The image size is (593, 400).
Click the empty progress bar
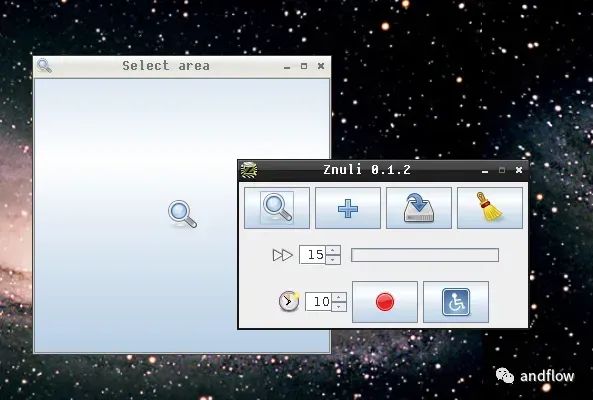coord(425,255)
